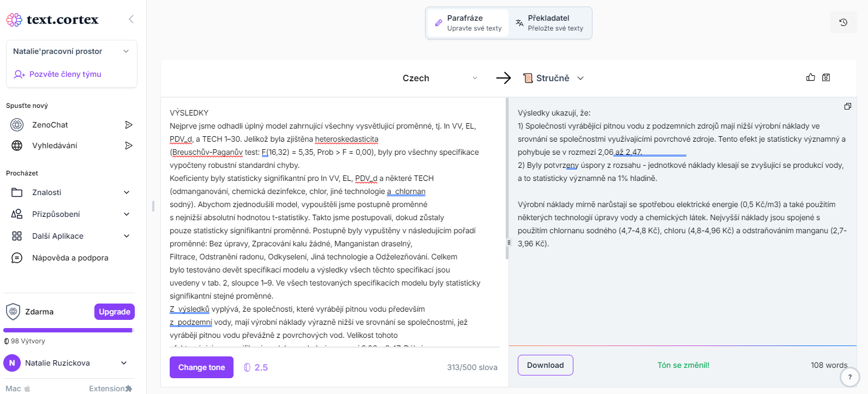868x394 pixels.
Task: Click the Extension link
Action: pyautogui.click(x=111, y=389)
